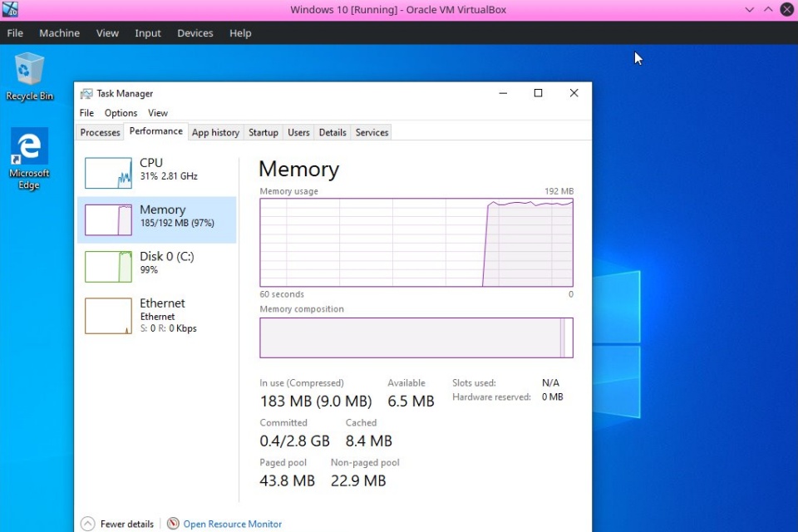Maximize the Task Manager window
The image size is (798, 532).
[538, 93]
